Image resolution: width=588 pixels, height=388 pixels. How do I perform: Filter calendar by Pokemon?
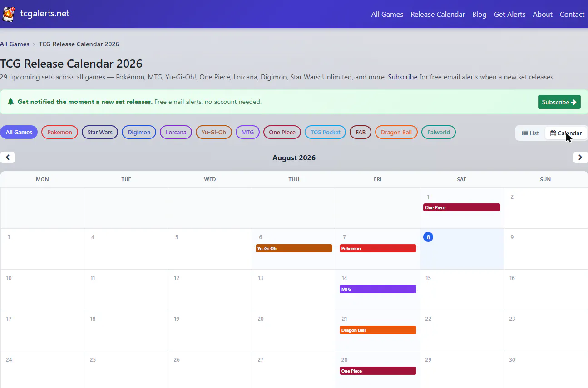pos(59,133)
